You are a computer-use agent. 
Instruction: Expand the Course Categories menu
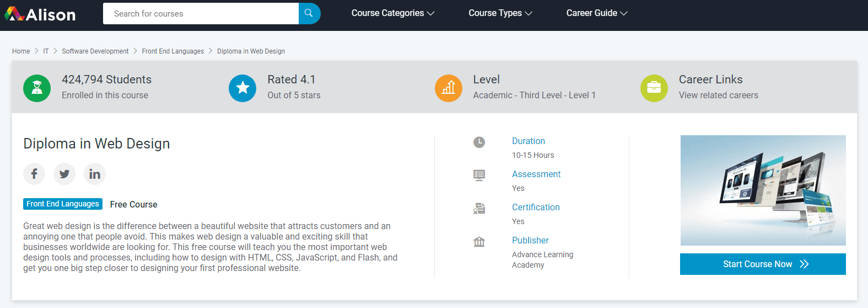click(x=392, y=13)
